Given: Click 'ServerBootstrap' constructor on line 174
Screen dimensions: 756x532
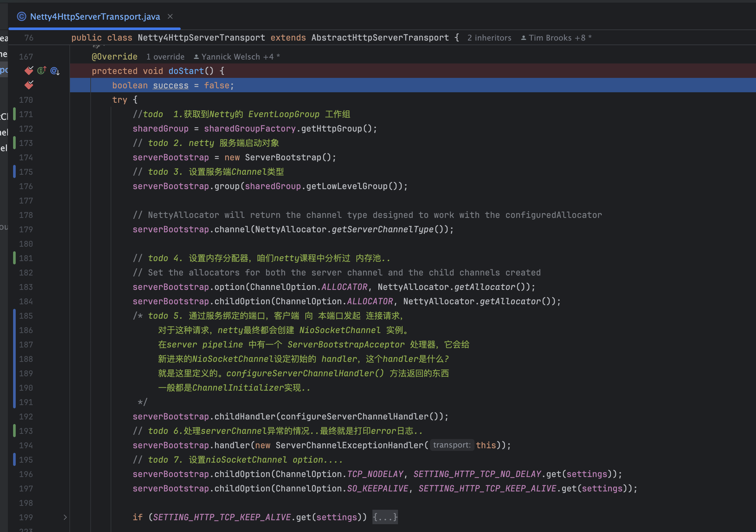Looking at the screenshot, I should [283, 157].
